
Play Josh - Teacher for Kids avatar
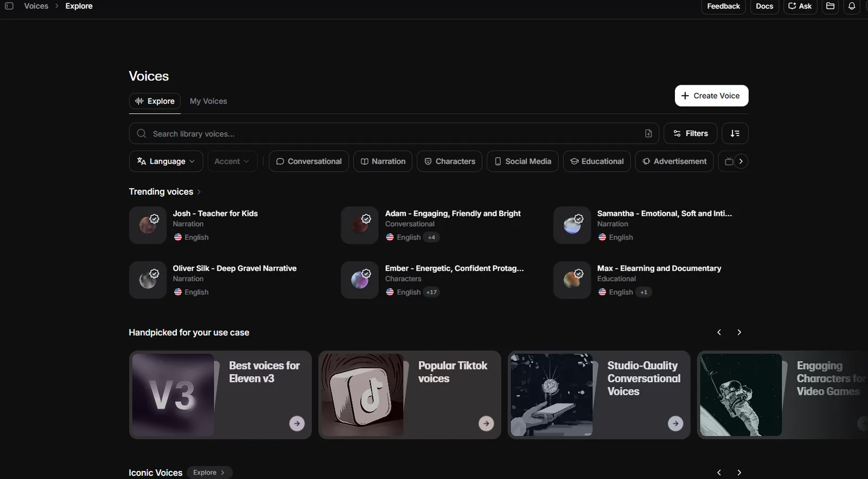[x=148, y=225]
